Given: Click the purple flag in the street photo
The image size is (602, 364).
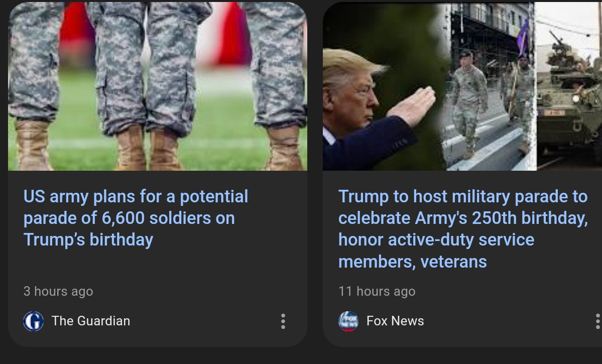Looking at the screenshot, I should click(x=523, y=38).
